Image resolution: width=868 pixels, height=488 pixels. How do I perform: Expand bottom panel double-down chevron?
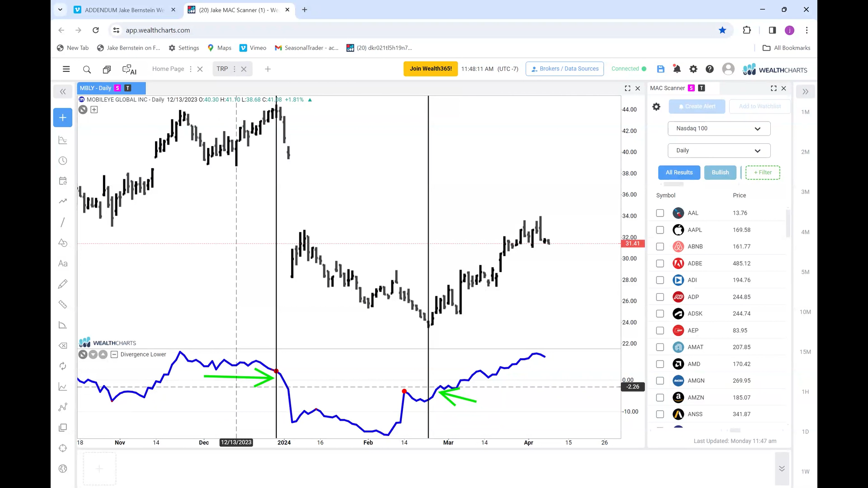(x=782, y=469)
